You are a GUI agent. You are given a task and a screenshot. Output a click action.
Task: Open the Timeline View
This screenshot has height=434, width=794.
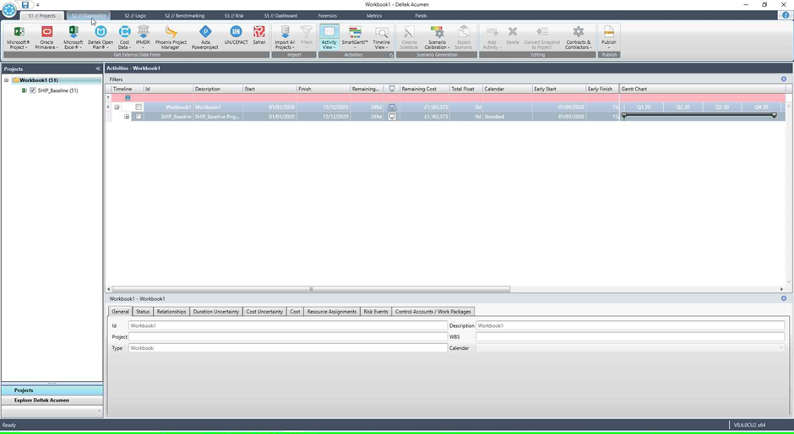(x=381, y=37)
